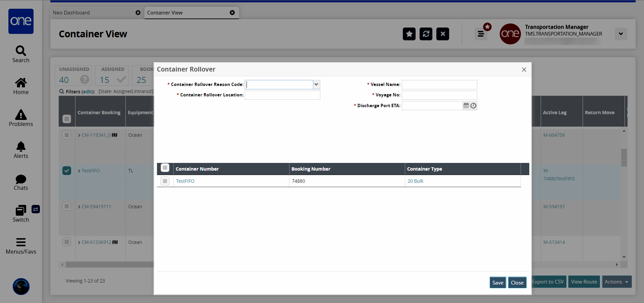The height and width of the screenshot is (303, 644).
Task: Tick the TestFIFO row checkbox in dialog
Action: 165,181
